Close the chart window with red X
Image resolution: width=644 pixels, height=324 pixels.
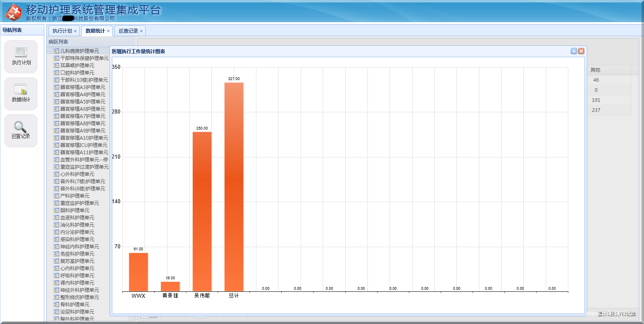pos(581,51)
